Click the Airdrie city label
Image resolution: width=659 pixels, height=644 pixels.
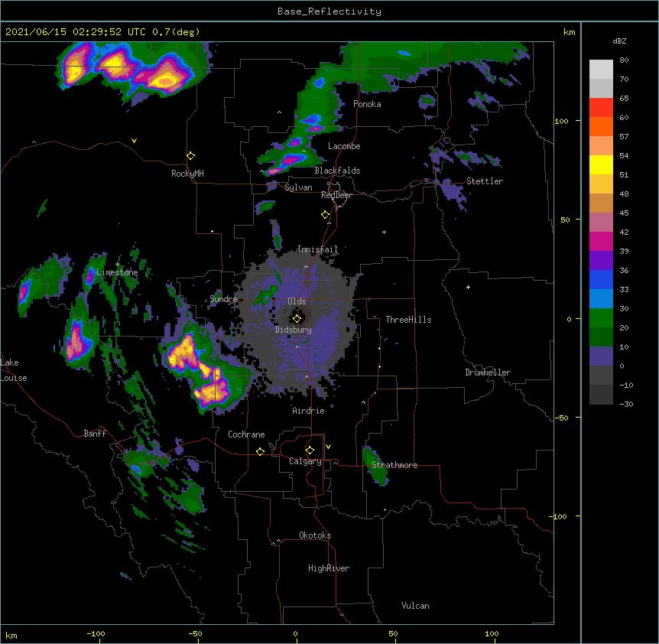tap(308, 411)
